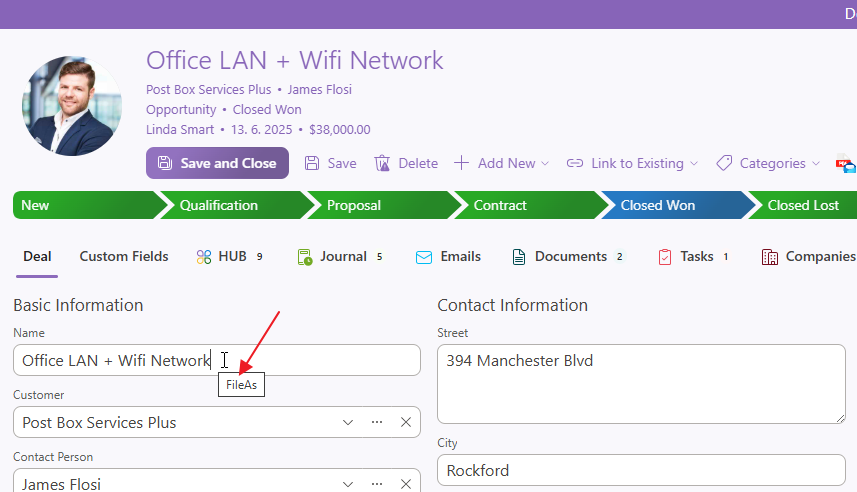Click the Categories tag icon
This screenshot has height=492, width=857.
click(x=724, y=163)
